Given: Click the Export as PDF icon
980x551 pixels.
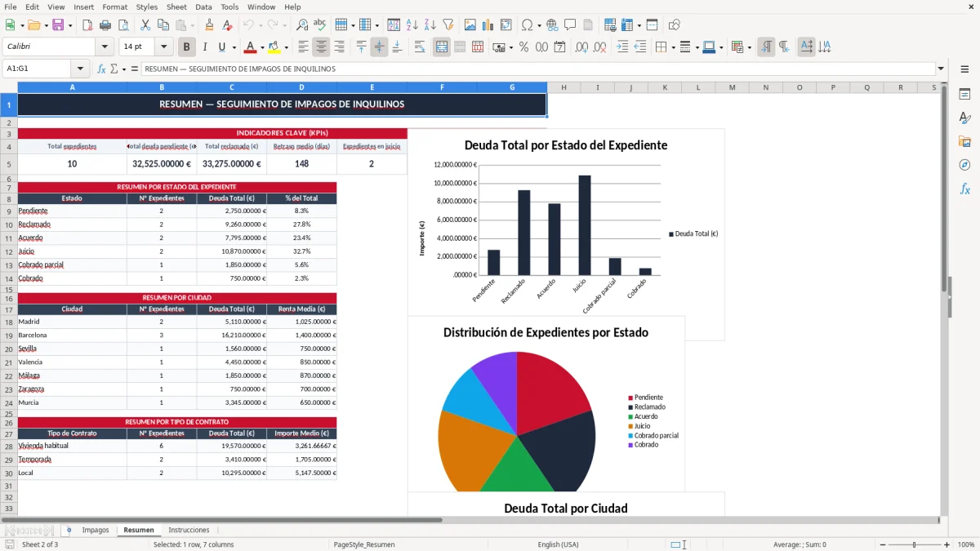Looking at the screenshot, I should pyautogui.click(x=87, y=25).
